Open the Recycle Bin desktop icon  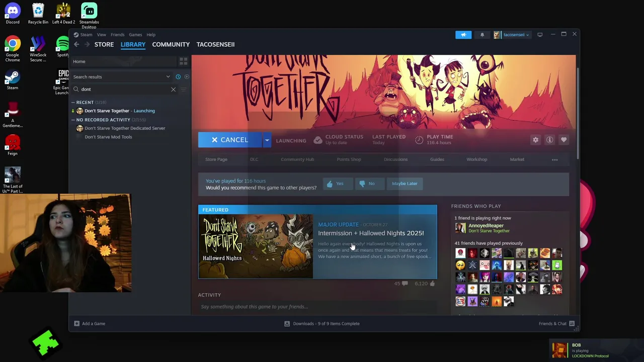click(38, 14)
